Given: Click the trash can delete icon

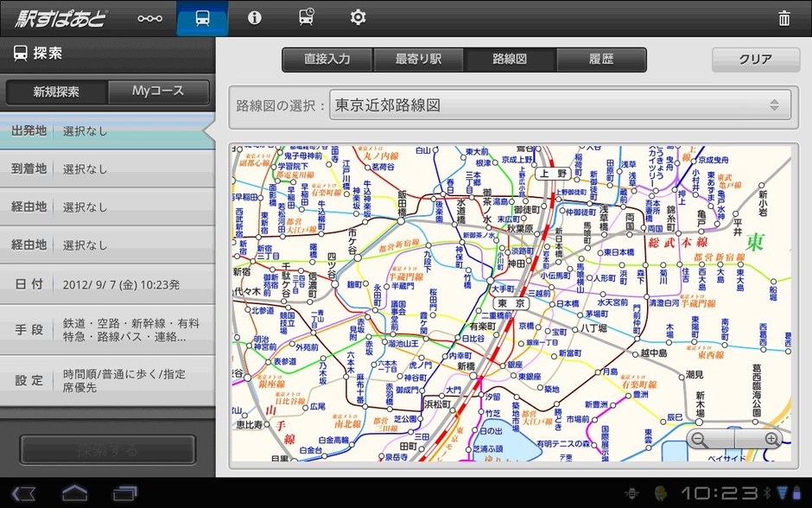Looking at the screenshot, I should pos(783,18).
